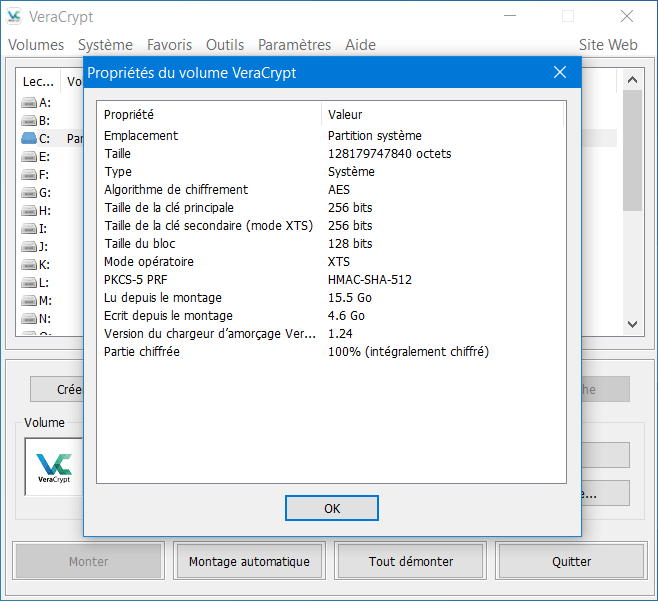The height and width of the screenshot is (601, 658).
Task: Click scroll up arrow of drive list
Action: pyautogui.click(x=632, y=80)
